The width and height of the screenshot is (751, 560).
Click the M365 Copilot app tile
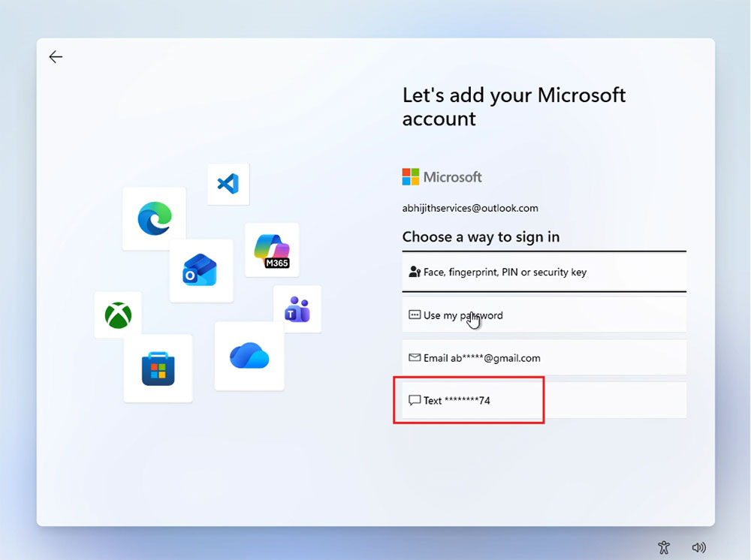[x=272, y=250]
